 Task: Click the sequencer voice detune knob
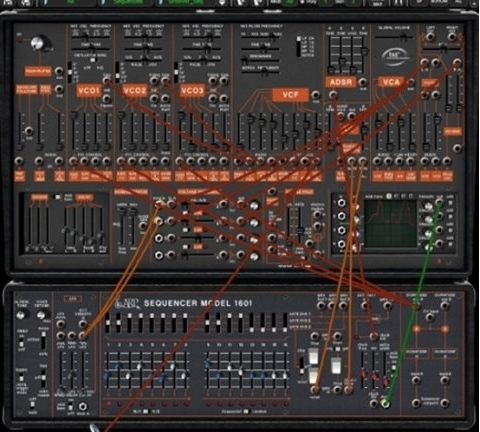point(41,315)
